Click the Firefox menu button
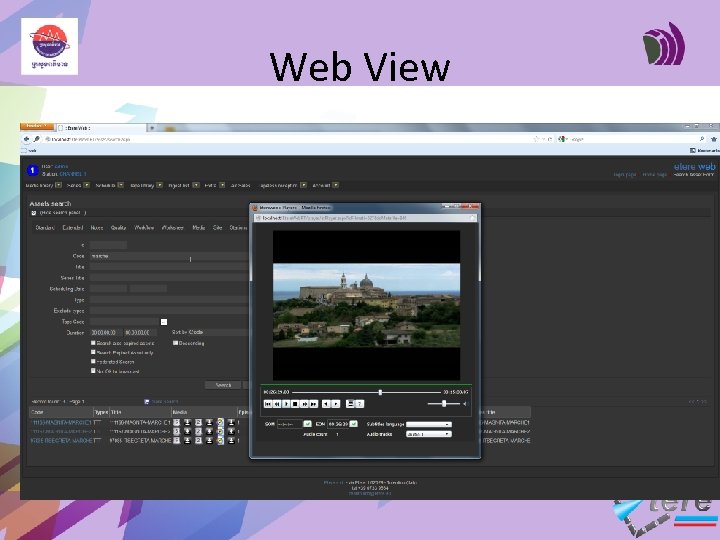The height and width of the screenshot is (540, 720). coord(37,126)
